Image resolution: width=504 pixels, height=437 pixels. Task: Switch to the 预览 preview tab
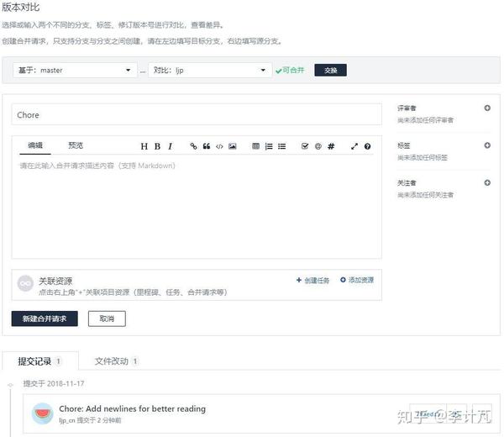(76, 145)
